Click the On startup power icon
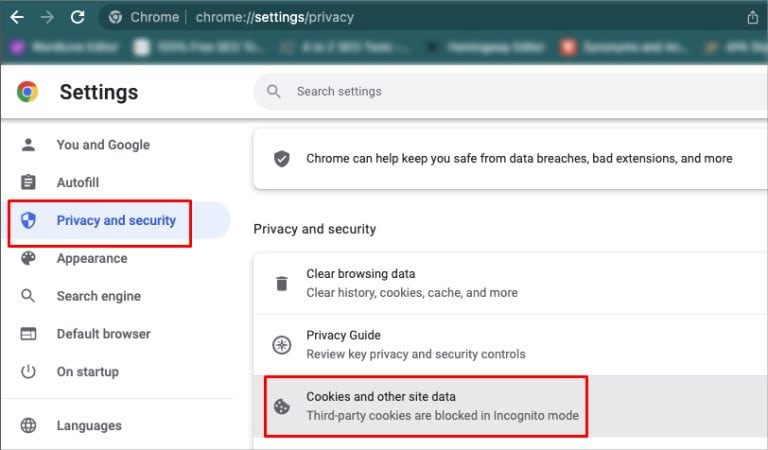The height and width of the screenshot is (450, 768). click(x=28, y=372)
